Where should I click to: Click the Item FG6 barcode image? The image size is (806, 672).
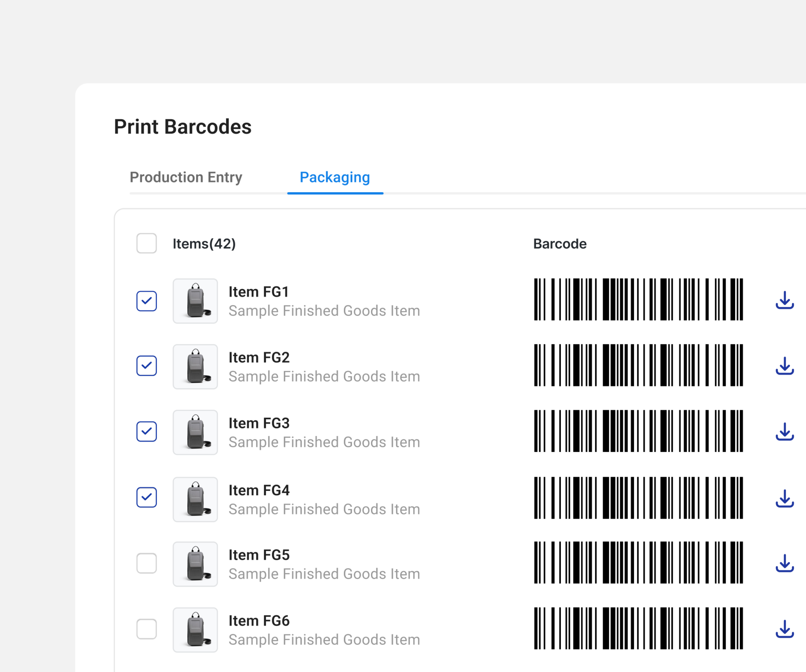638,628
